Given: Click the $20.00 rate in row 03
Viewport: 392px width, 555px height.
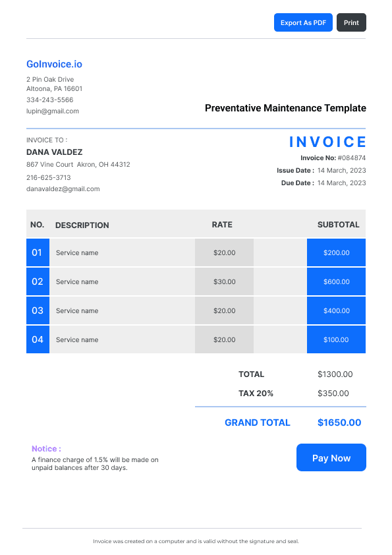Looking at the screenshot, I should click(224, 310).
